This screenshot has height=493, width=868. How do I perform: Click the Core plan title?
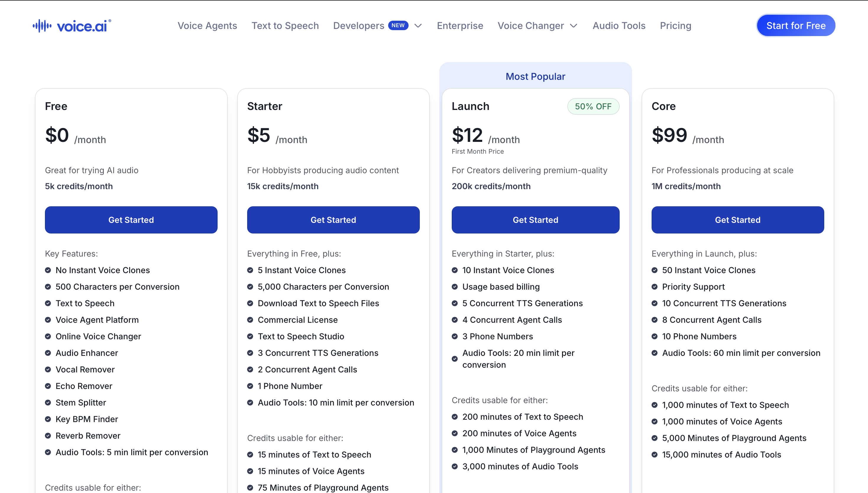coord(663,106)
